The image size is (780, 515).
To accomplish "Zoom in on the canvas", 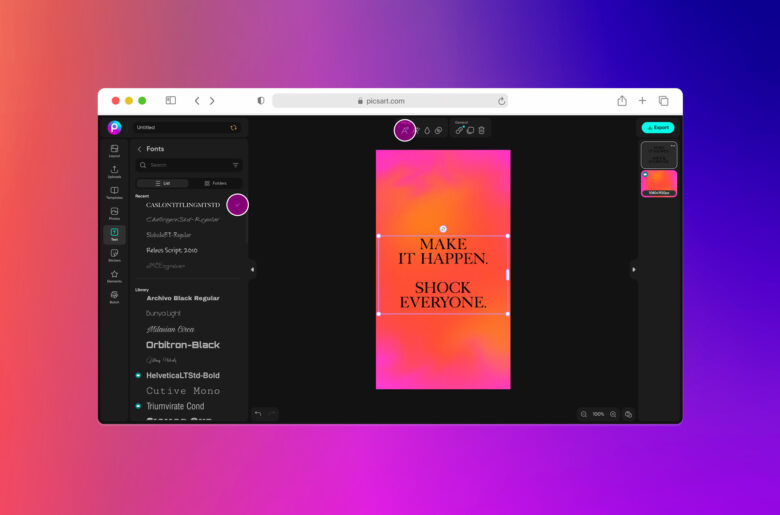I will 613,414.
